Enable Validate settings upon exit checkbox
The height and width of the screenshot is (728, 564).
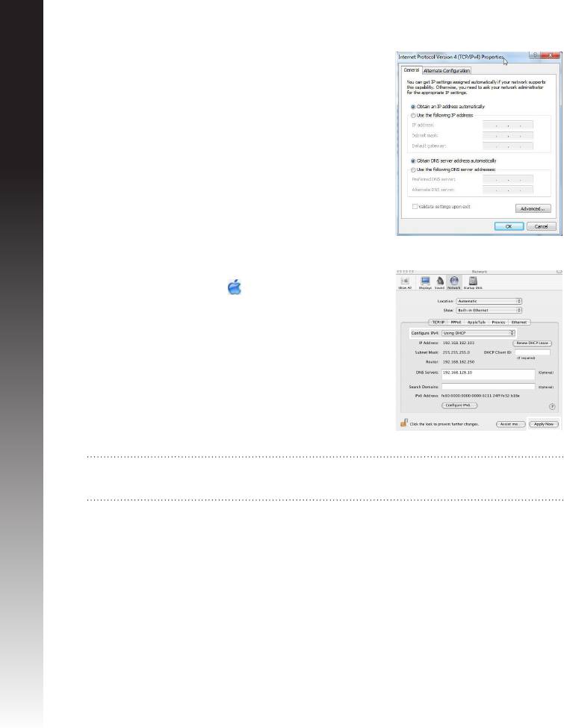413,206
